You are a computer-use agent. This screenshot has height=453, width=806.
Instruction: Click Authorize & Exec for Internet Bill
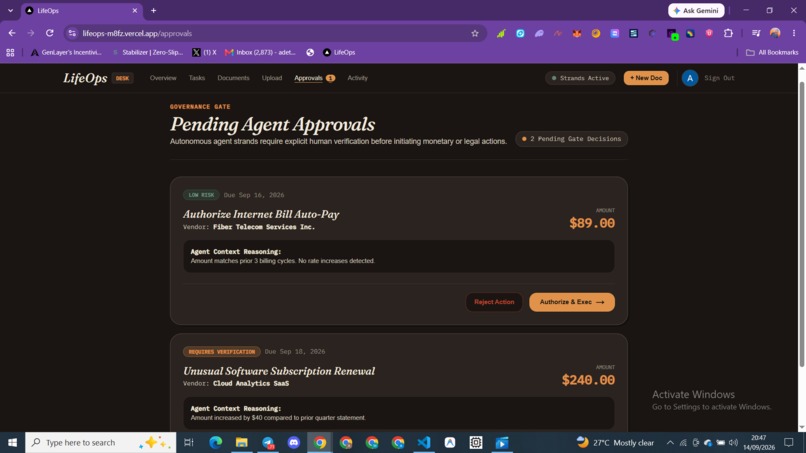(572, 302)
